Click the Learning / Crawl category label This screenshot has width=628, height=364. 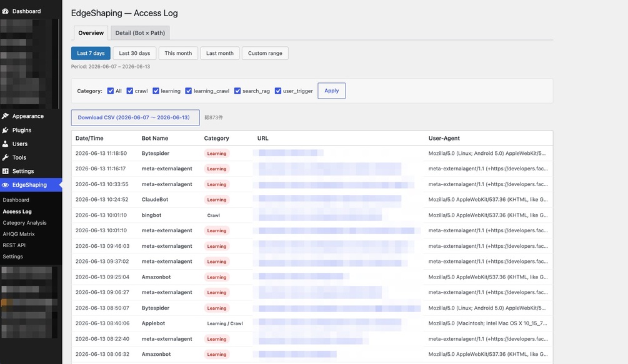(225, 323)
